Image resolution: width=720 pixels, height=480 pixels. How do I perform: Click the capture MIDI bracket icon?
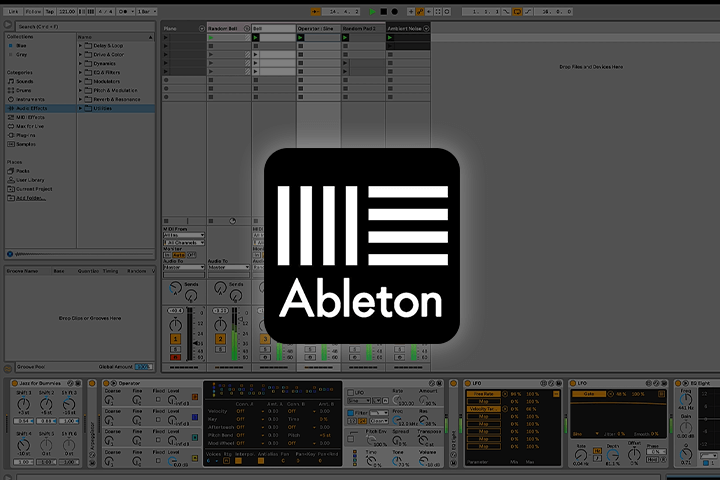pyautogui.click(x=438, y=11)
